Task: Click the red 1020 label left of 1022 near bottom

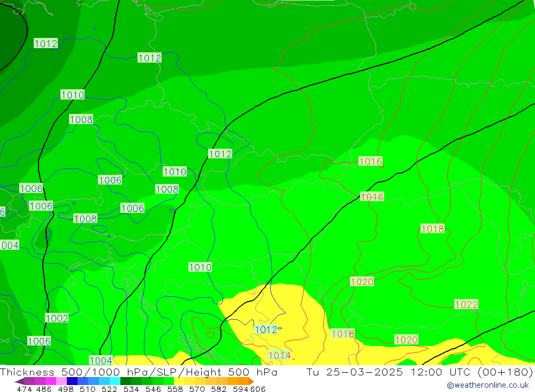Action: coord(406,340)
